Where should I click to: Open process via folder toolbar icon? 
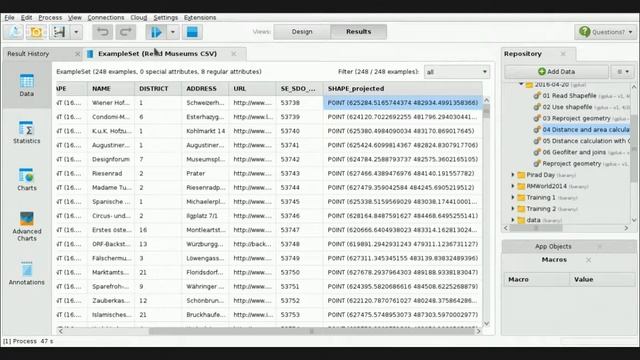coord(36,32)
